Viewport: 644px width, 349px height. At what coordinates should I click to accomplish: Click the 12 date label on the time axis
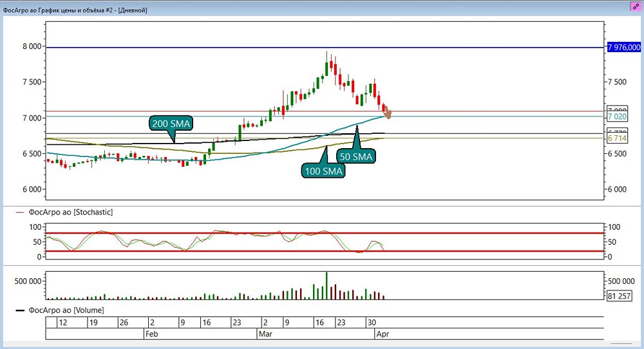pyautogui.click(x=63, y=323)
